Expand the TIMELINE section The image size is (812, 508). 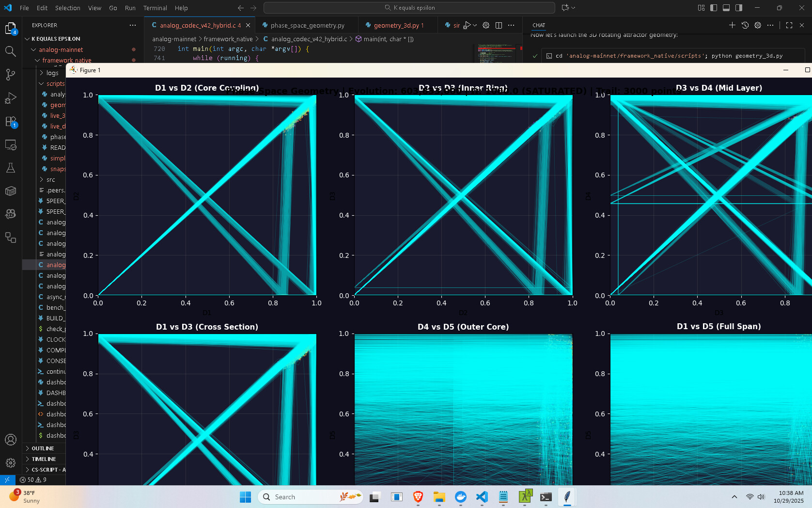click(44, 459)
